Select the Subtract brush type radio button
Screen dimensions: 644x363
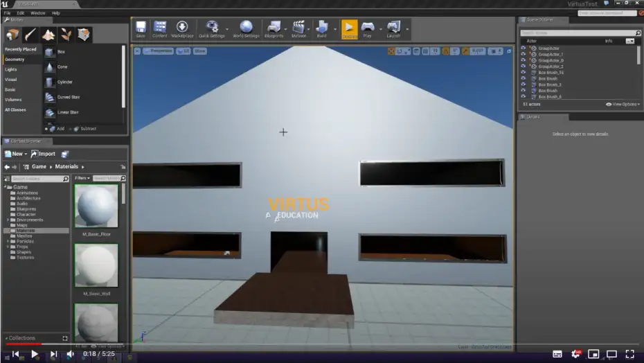pyautogui.click(x=70, y=129)
